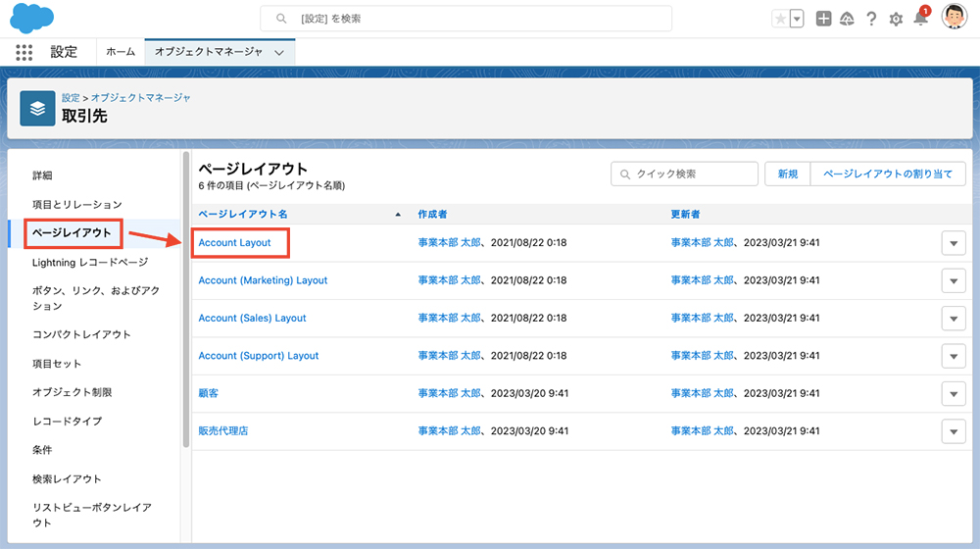Open the App Launcher grid icon
This screenshot has width=980, height=549.
[x=24, y=52]
